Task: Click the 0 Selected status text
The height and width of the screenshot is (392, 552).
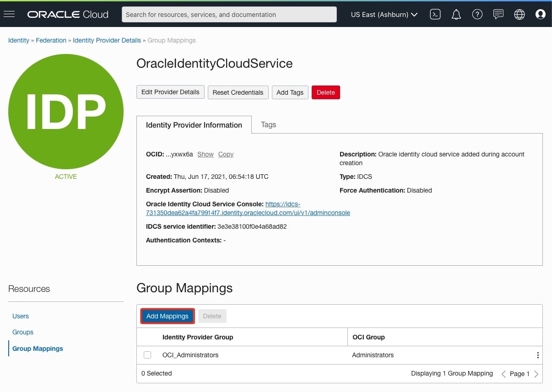Action: pos(157,373)
